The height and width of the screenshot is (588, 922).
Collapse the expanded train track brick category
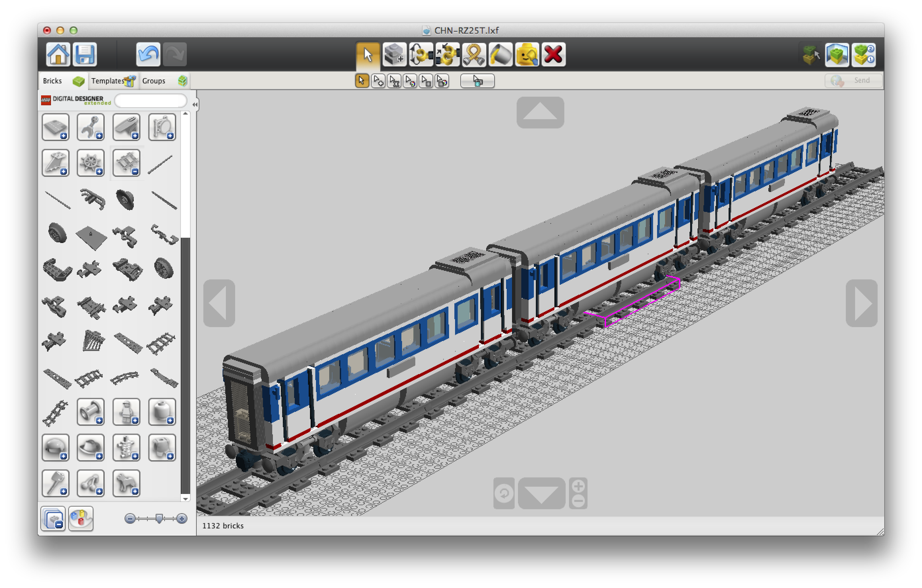coord(127,163)
